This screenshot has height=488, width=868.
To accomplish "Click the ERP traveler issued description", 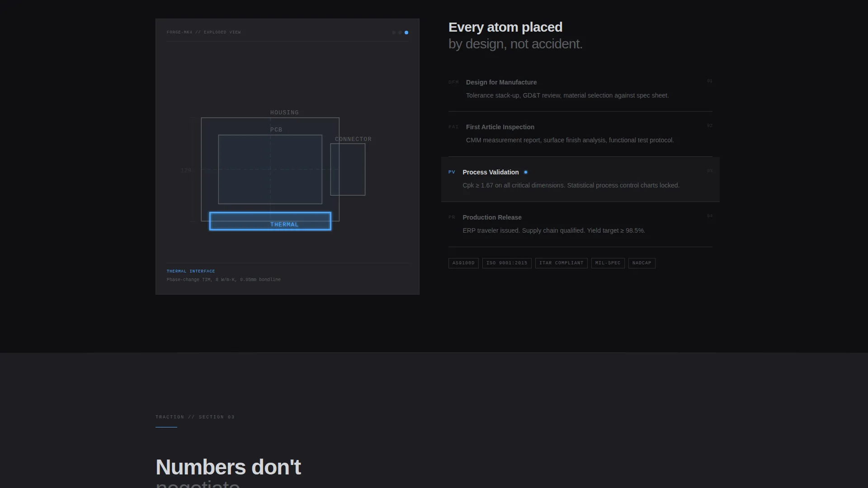I will pyautogui.click(x=554, y=230).
